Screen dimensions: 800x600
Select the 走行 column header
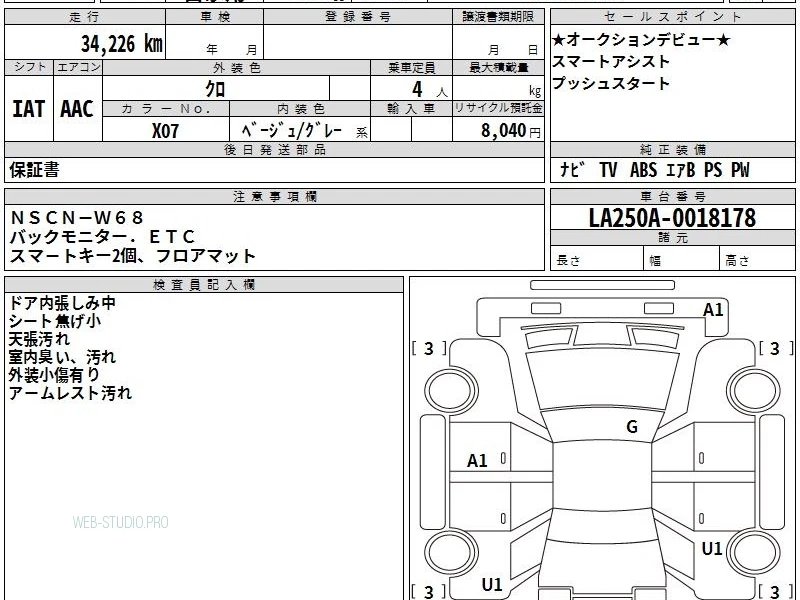click(85, 17)
